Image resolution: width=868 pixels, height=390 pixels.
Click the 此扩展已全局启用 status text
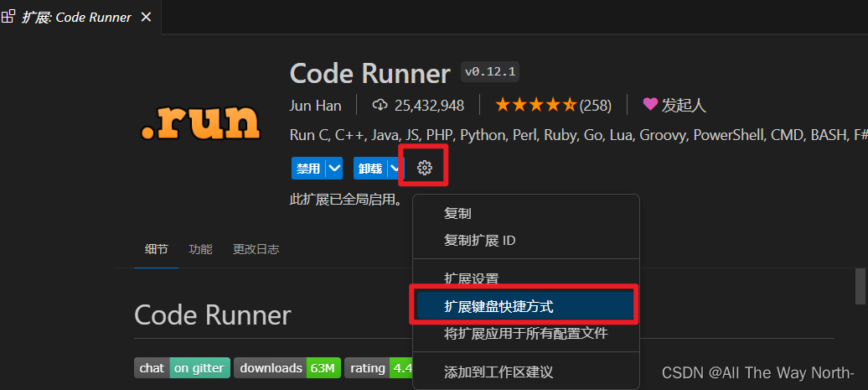346,200
